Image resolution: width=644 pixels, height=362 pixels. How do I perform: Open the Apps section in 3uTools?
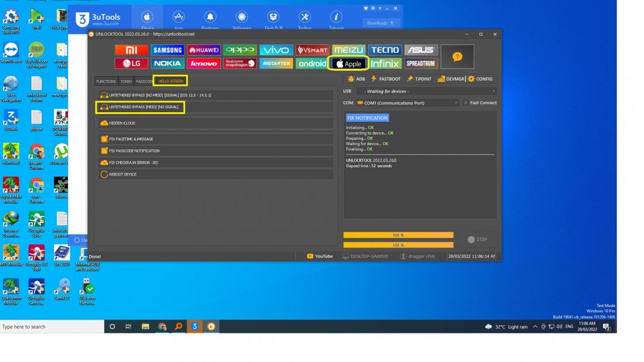tap(178, 19)
